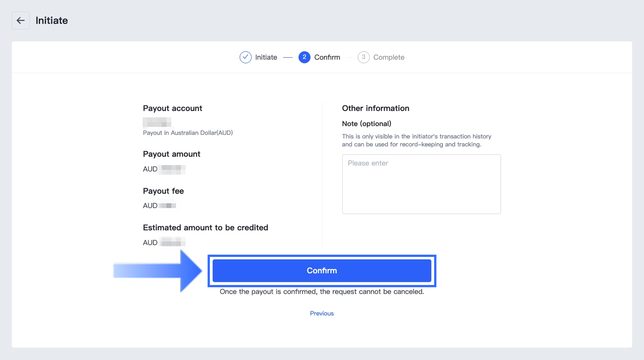Click the back arrow icon
Screen dimensions: 644x360
coord(21,20)
